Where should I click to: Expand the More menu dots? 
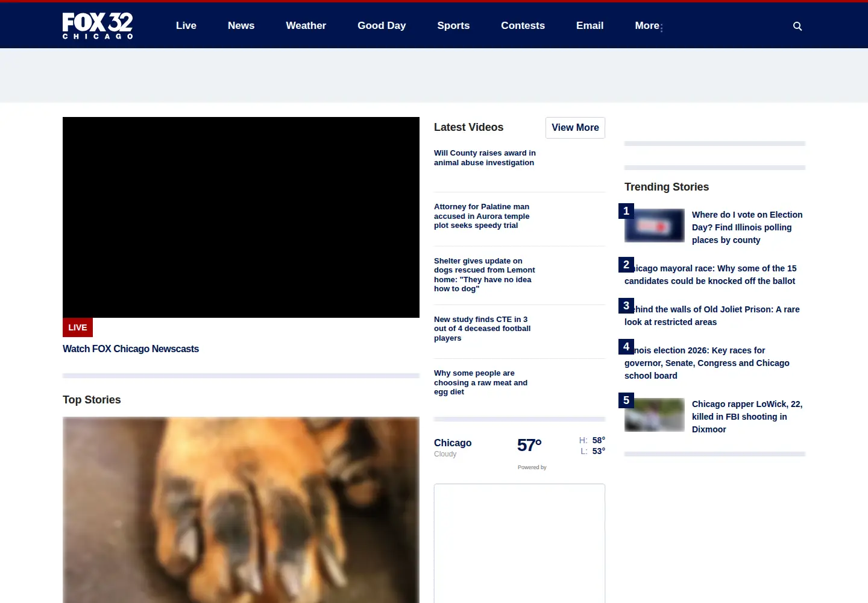point(661,28)
